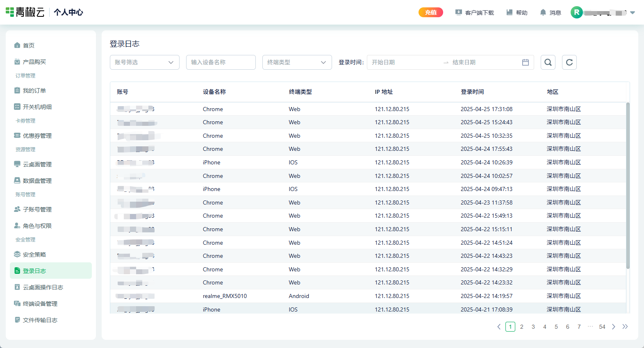
Task: Click the double-arrow jump pages icon
Action: [625, 327]
